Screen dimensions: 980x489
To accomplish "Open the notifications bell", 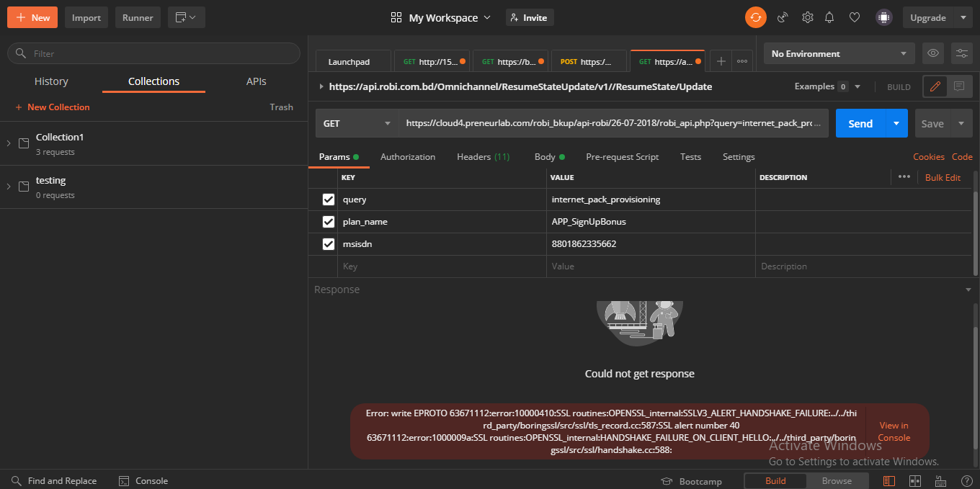I will [829, 17].
